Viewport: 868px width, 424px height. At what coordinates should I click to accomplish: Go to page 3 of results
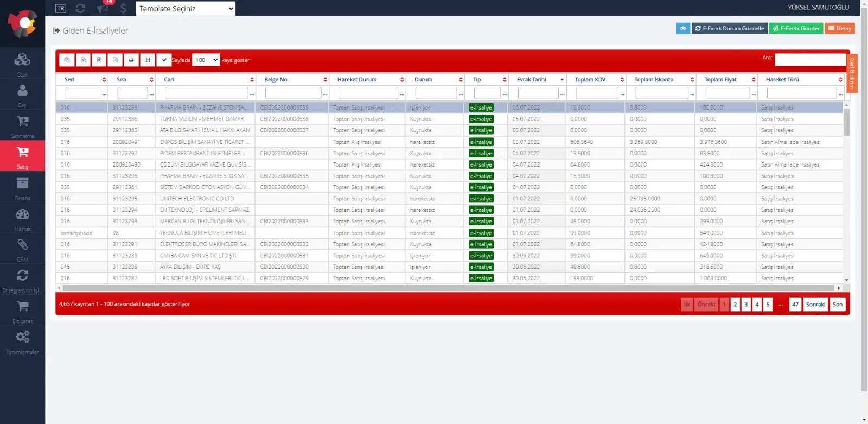click(746, 305)
